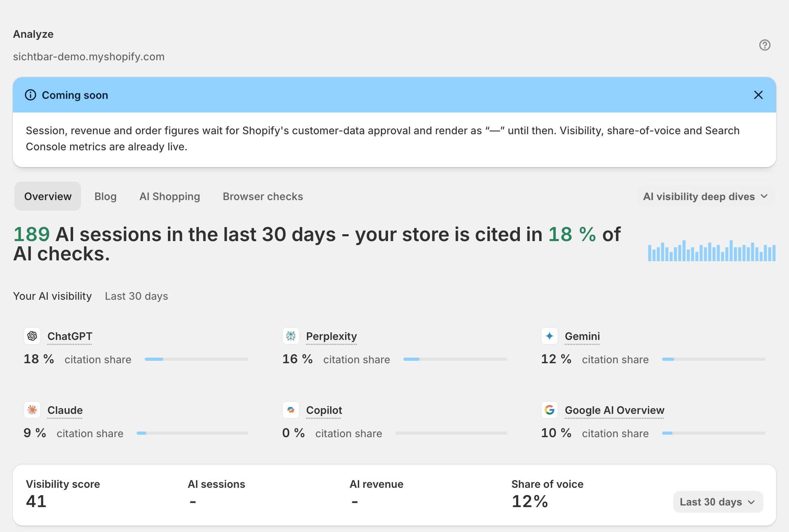Open the Last 30 days period dropdown
Image resolution: width=789 pixels, height=532 pixels.
pos(718,502)
